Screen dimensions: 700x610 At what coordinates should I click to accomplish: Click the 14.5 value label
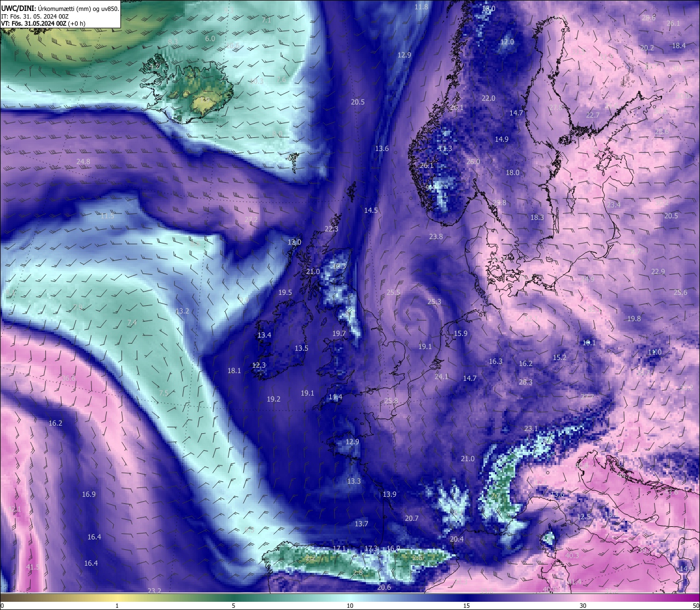pyautogui.click(x=371, y=210)
